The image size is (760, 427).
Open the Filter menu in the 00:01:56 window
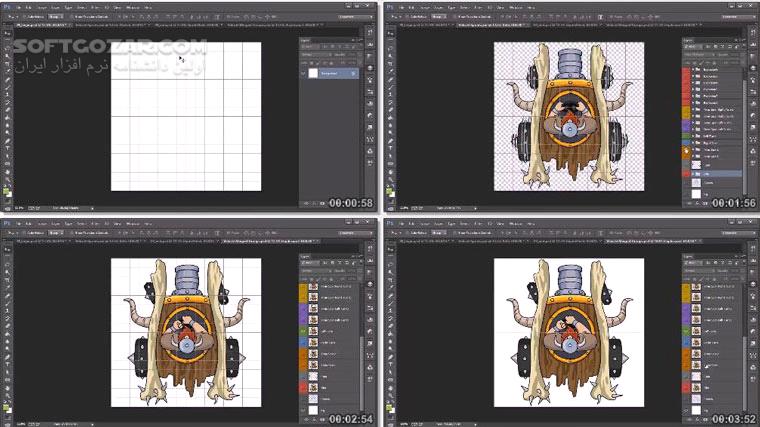[x=477, y=7]
